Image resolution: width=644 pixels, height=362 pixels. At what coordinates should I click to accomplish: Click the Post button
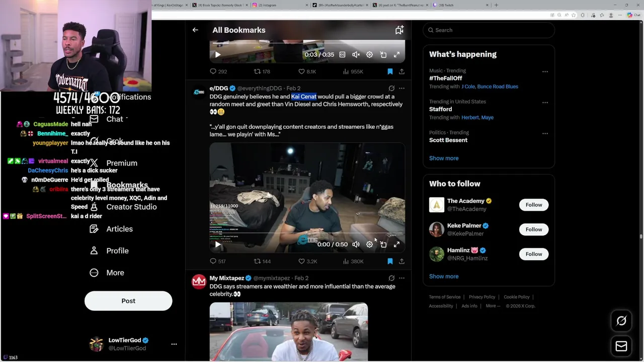(x=128, y=301)
